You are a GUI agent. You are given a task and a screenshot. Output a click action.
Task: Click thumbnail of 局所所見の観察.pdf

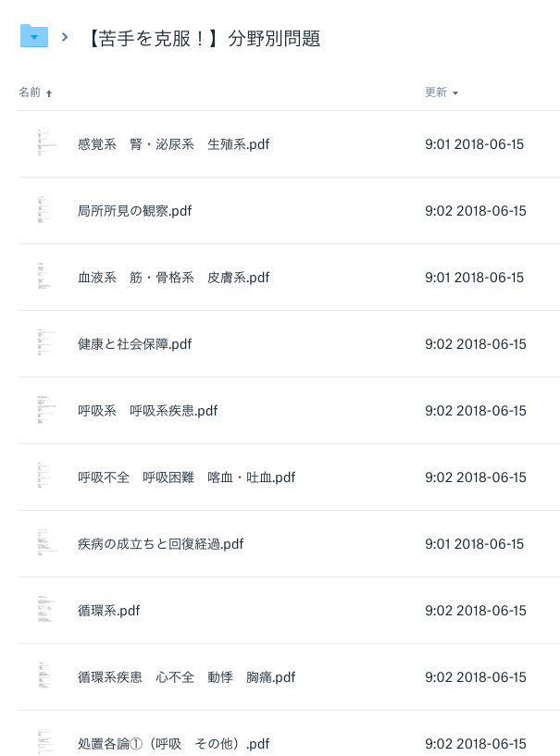coord(44,210)
